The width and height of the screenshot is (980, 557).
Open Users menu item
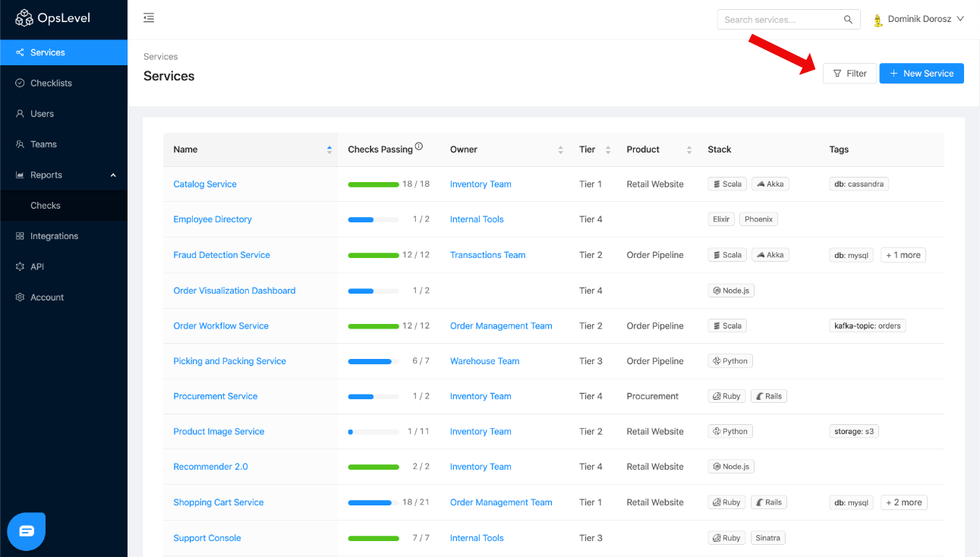coord(64,114)
